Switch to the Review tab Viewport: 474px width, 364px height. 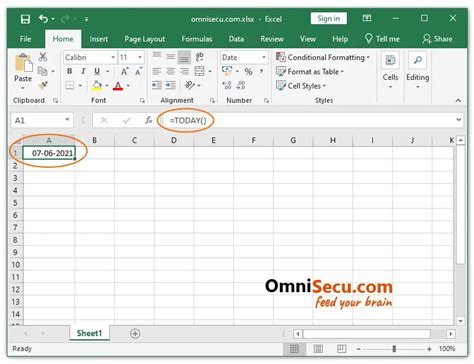(x=272, y=39)
